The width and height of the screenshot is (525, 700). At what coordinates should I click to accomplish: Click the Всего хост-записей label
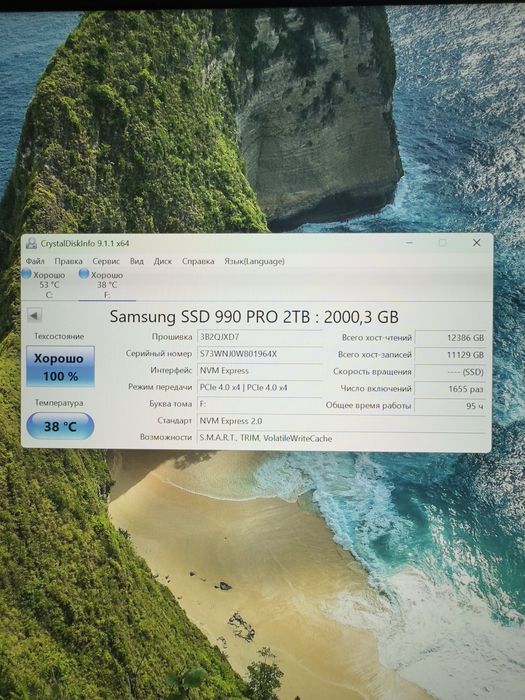pyautogui.click(x=375, y=354)
